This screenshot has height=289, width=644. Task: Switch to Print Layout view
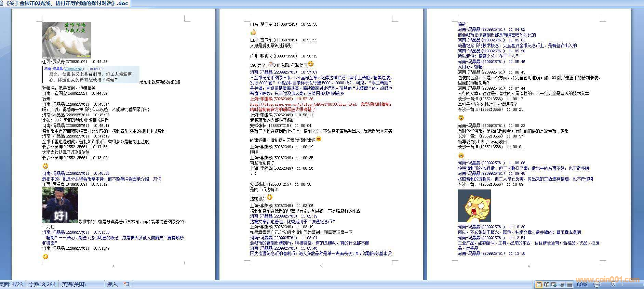click(539, 285)
